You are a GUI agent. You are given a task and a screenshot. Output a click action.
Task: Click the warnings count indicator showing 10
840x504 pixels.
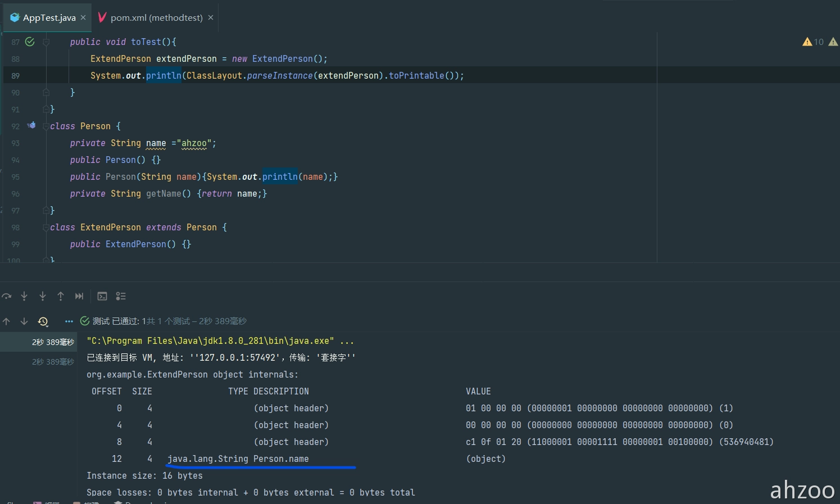tap(814, 42)
